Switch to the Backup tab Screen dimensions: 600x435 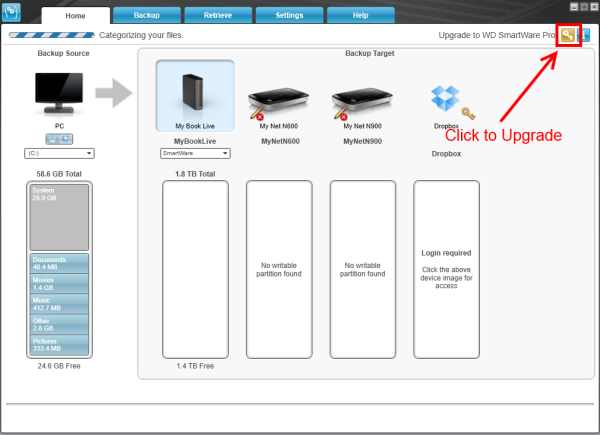click(x=147, y=15)
